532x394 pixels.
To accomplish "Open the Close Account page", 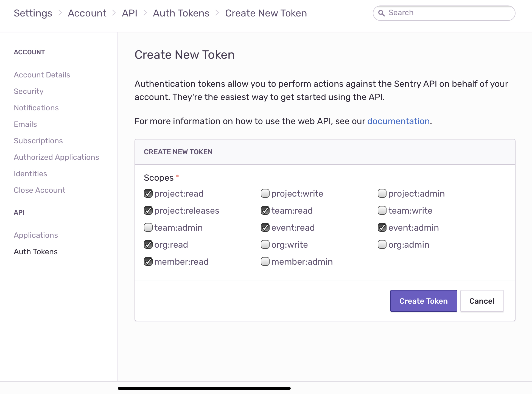I will 40,190.
